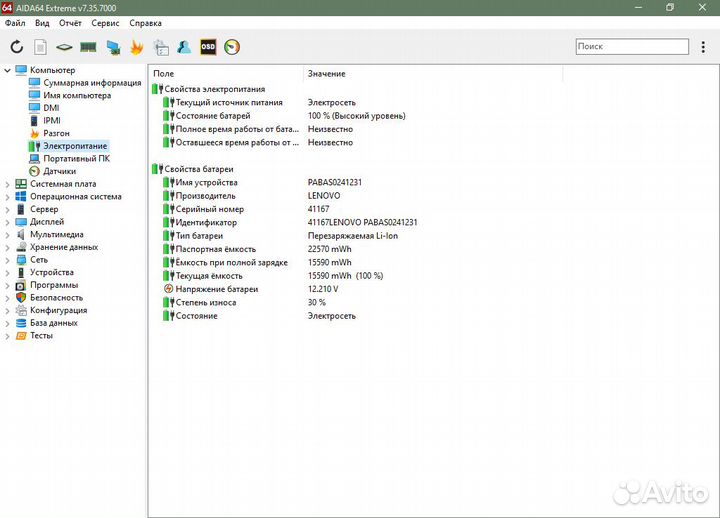
Task: Click the camera icon beside Программы
Action: coord(21,285)
